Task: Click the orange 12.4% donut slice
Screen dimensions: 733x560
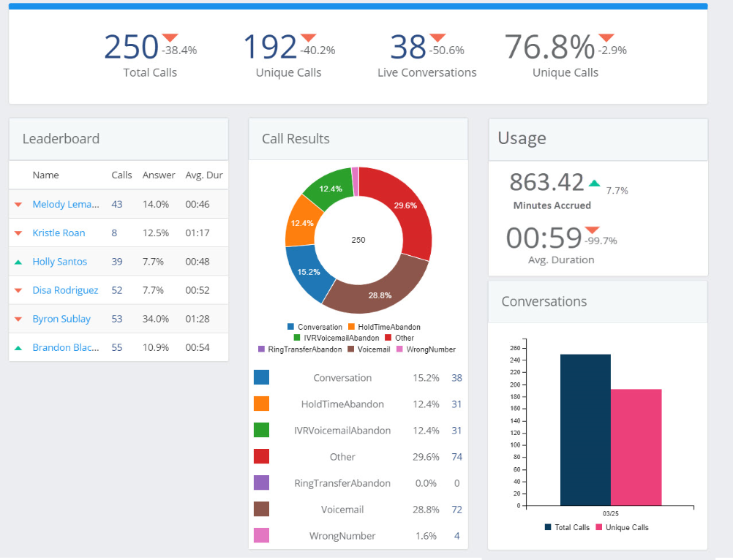Action: 302,223
